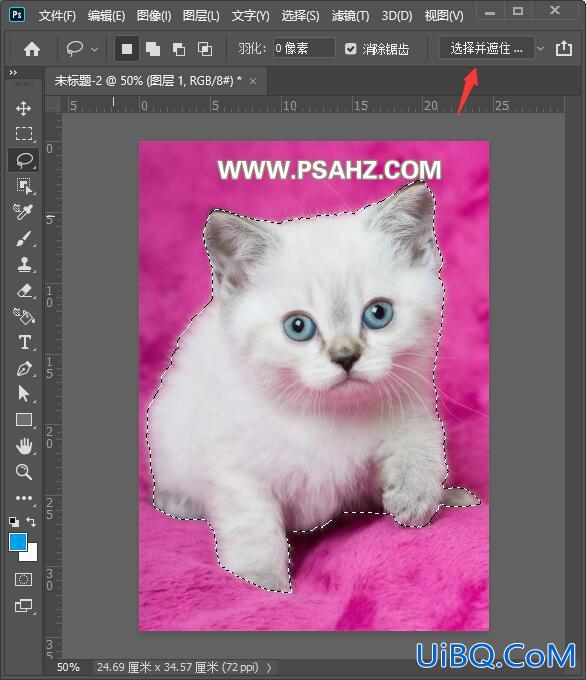Click the 选择并遮住 button
This screenshot has width=586, height=680.
pos(486,48)
